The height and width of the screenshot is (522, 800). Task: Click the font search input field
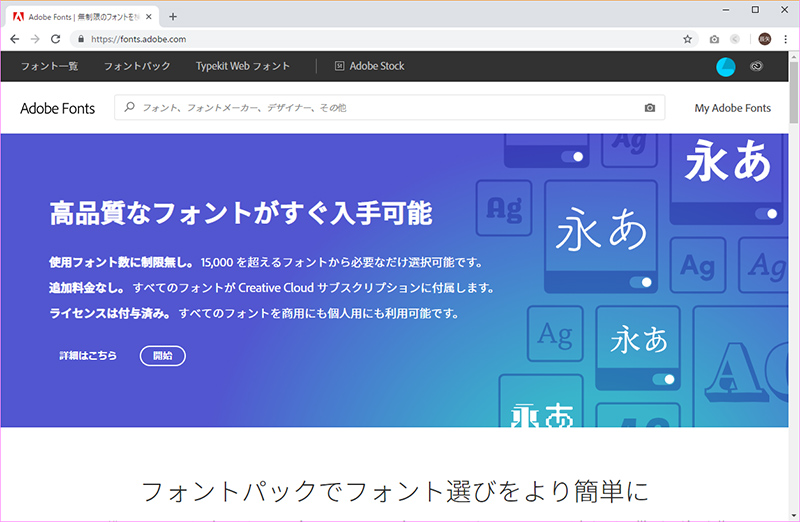(x=389, y=108)
